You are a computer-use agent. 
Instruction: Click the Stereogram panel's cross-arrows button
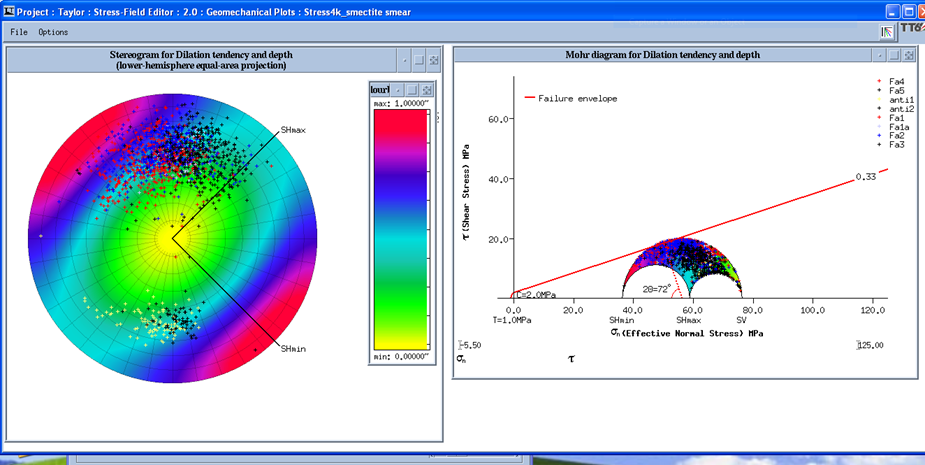pos(434,60)
